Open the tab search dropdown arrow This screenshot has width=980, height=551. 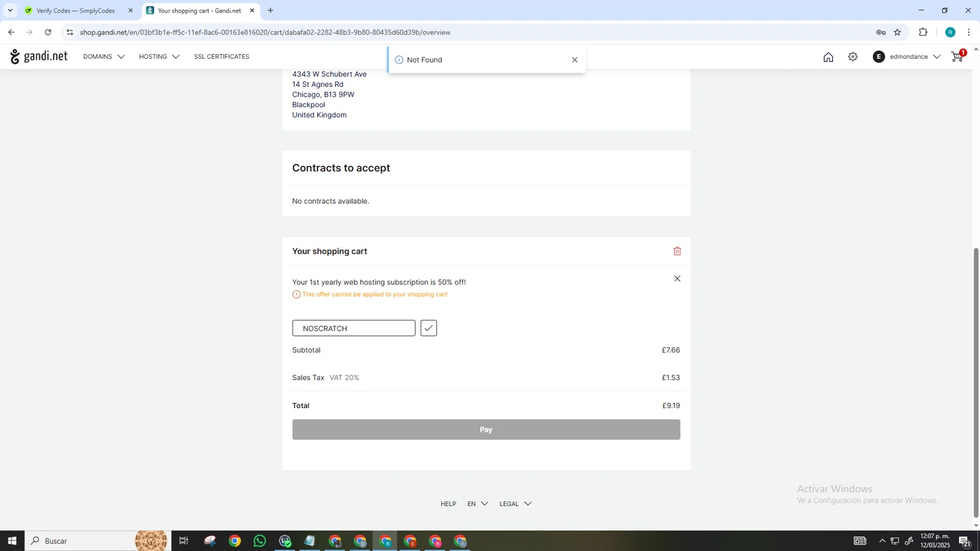pyautogui.click(x=10, y=10)
